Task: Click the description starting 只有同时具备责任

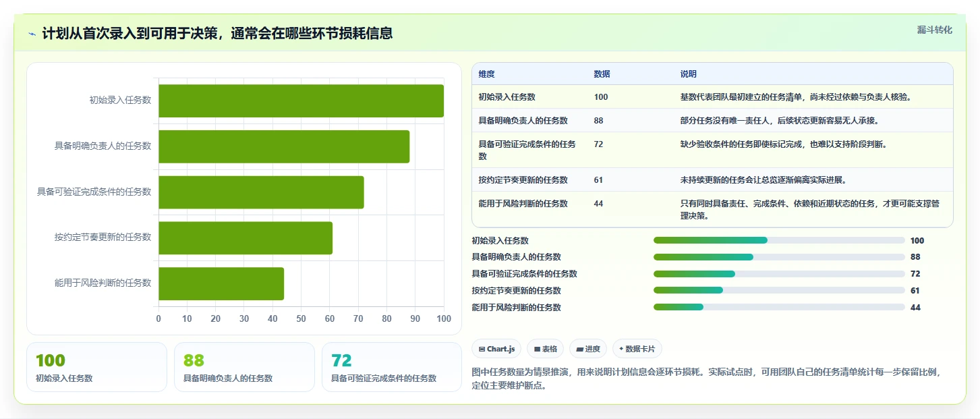Action: 810,209
